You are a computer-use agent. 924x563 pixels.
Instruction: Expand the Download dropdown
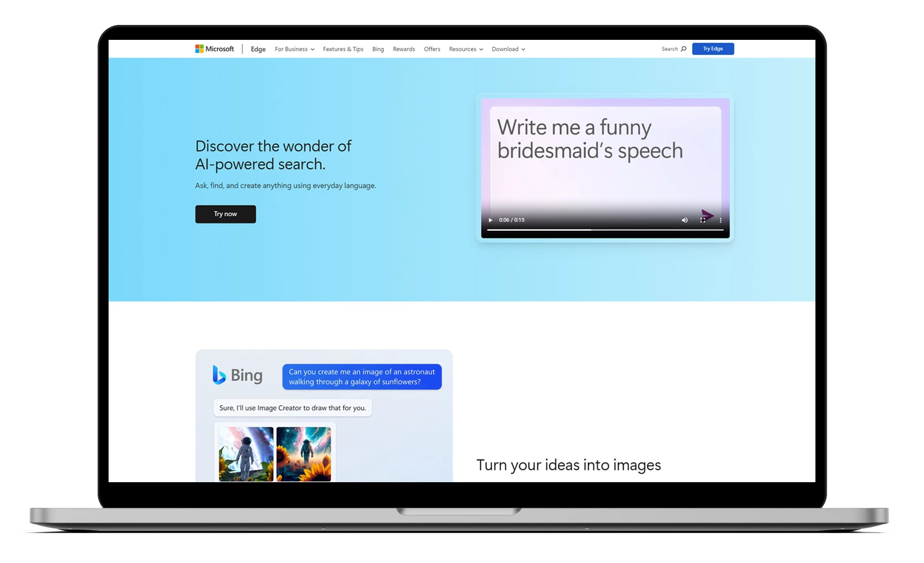[x=509, y=49]
